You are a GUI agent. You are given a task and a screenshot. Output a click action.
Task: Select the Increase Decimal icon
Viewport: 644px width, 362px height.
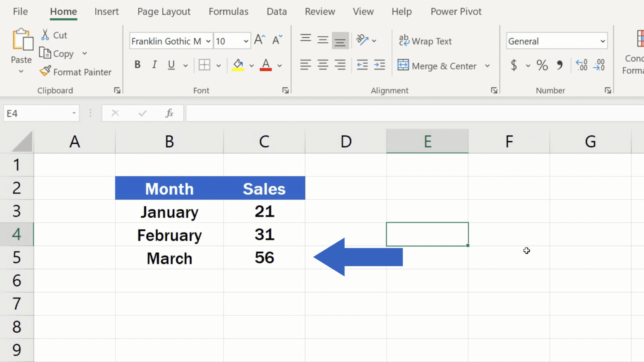pyautogui.click(x=582, y=65)
